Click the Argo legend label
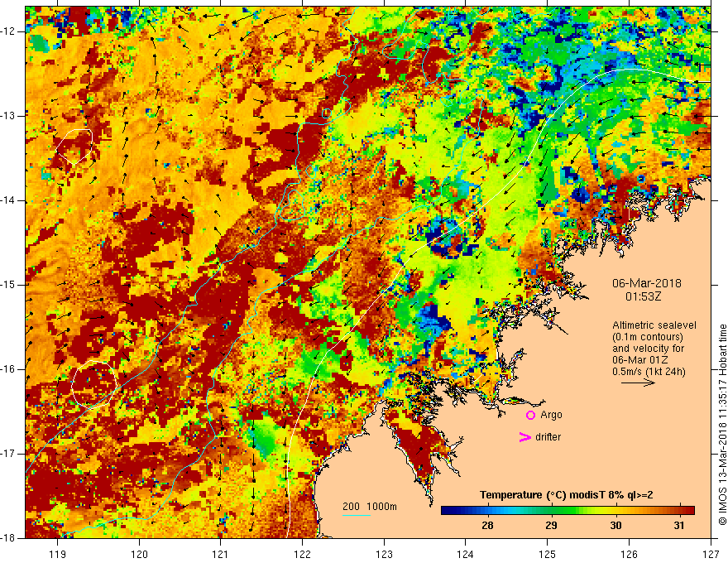Screen dimensions: 728x563 click(x=551, y=415)
